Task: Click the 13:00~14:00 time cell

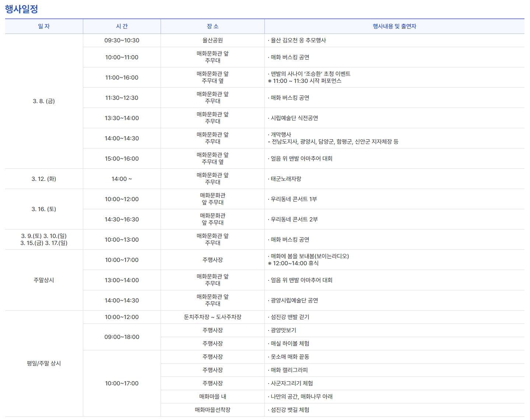Action: 122,280
